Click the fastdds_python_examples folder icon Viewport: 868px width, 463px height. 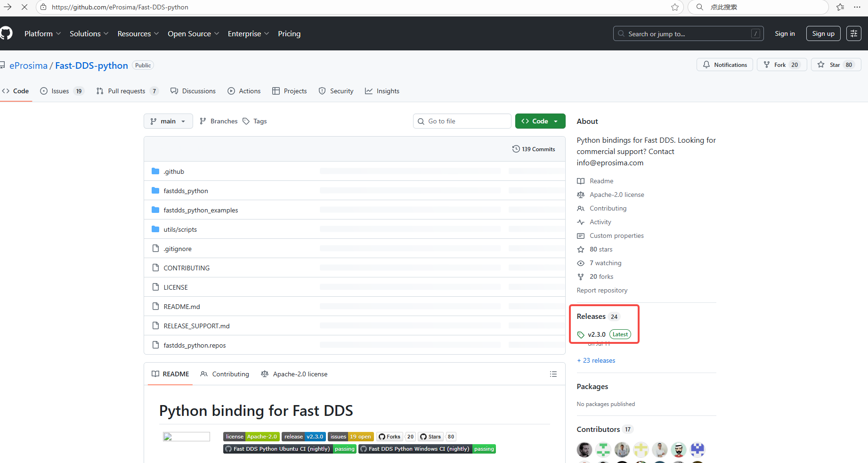click(155, 210)
